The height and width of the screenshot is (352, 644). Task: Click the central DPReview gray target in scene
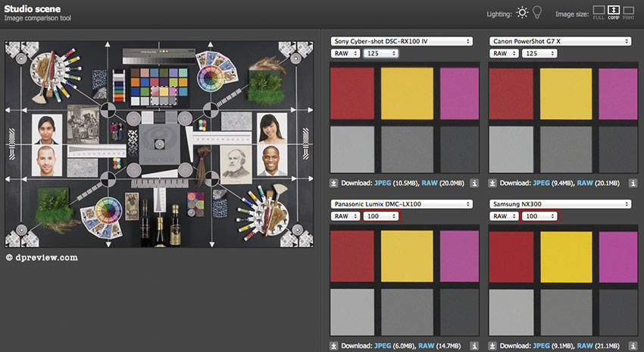[x=159, y=144]
